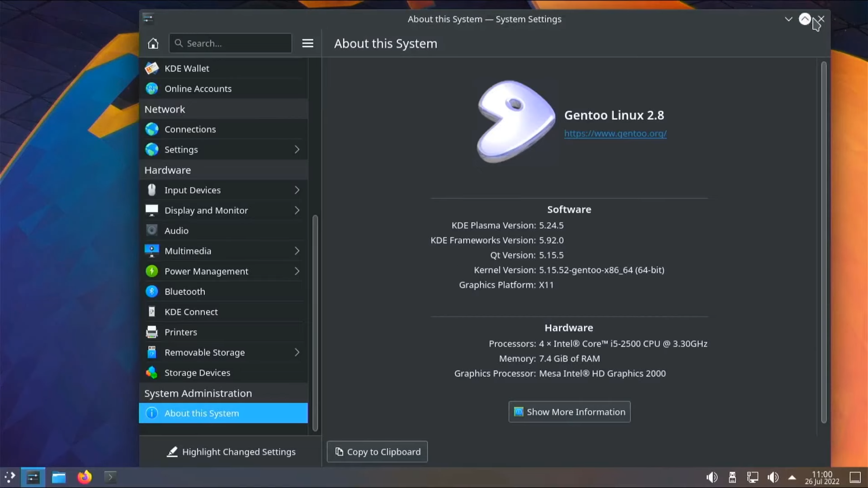This screenshot has height=488, width=868.
Task: Select the Printers entry
Action: (x=180, y=332)
